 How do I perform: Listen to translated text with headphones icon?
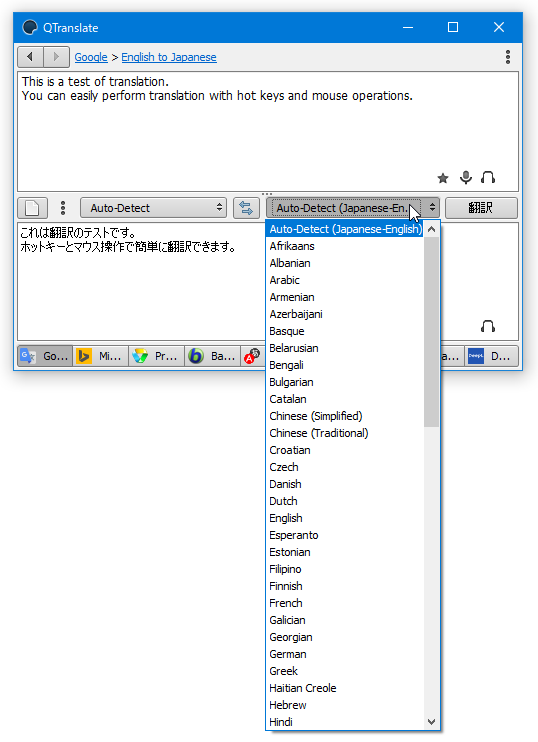coord(488,326)
